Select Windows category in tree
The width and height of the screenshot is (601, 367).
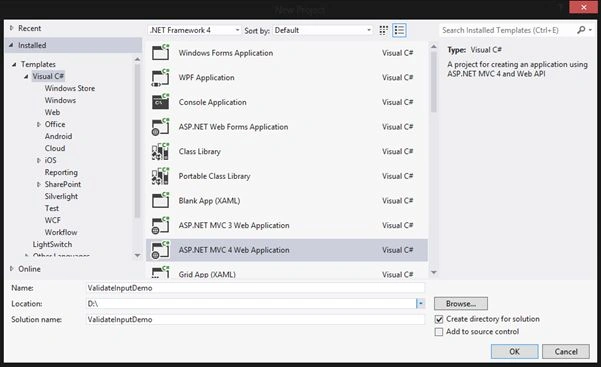pos(60,100)
